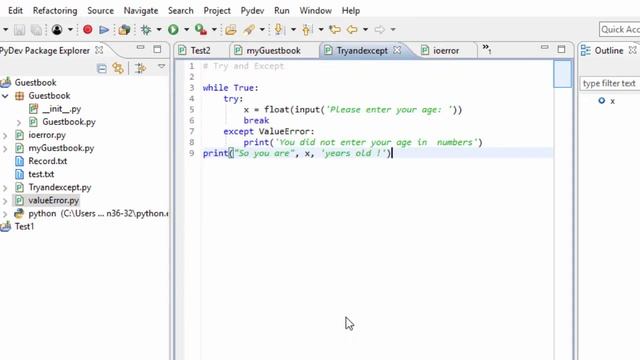Click the editor overview ruler thumb
Screen dimensions: 640x360
point(562,74)
